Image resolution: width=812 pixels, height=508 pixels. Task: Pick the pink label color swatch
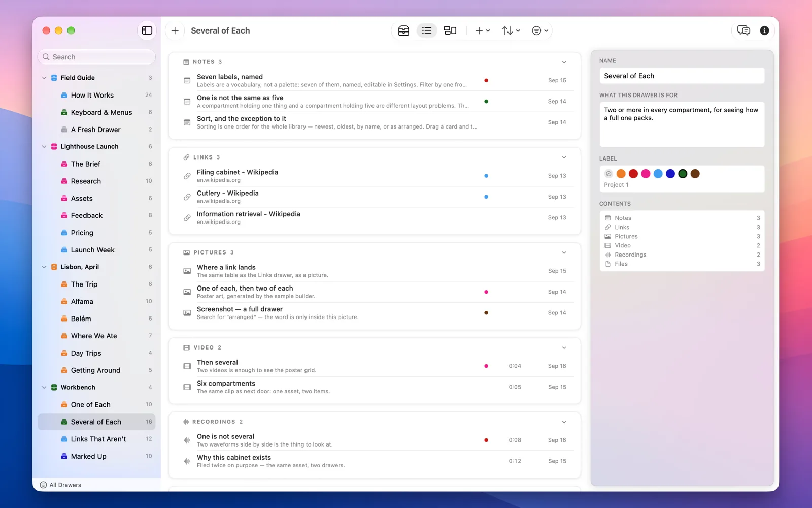click(646, 174)
